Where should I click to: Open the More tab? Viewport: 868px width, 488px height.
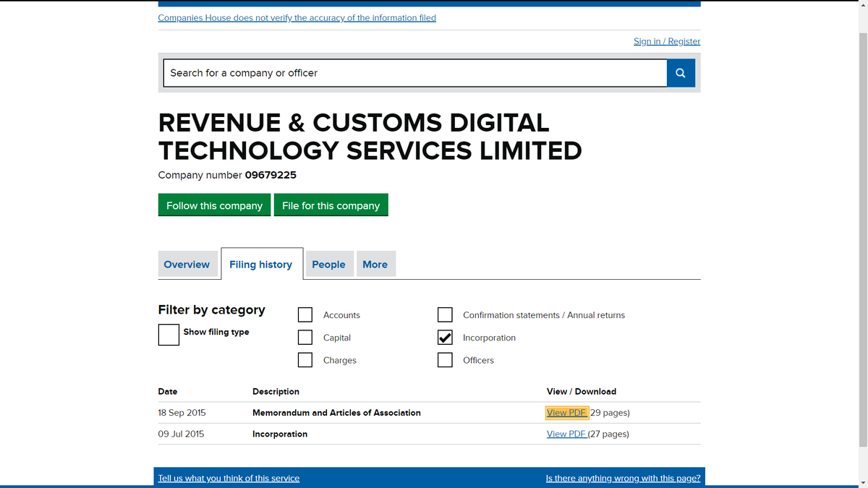pyautogui.click(x=375, y=265)
